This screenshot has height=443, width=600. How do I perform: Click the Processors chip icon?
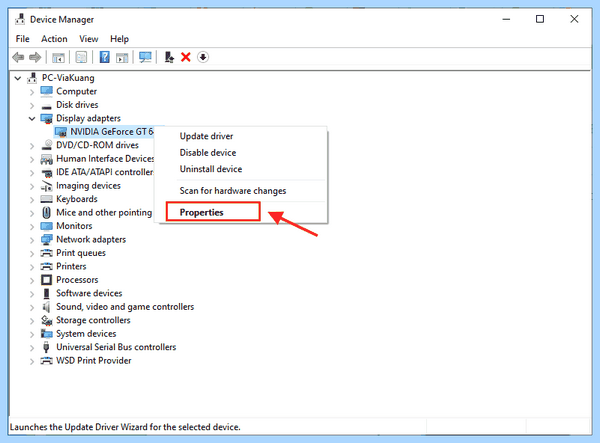tap(46, 280)
